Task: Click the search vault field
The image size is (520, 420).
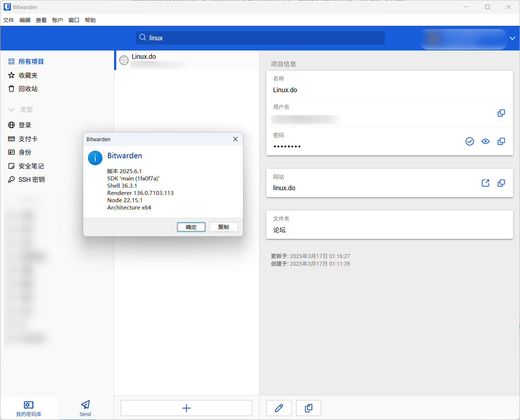Action: 260,38
